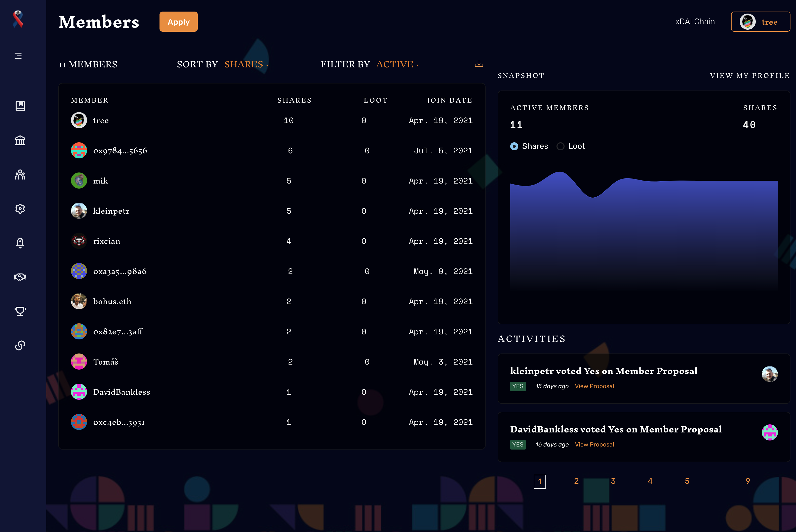Click Tomáš's avatar in members table
The height and width of the screenshot is (532, 796).
point(79,362)
